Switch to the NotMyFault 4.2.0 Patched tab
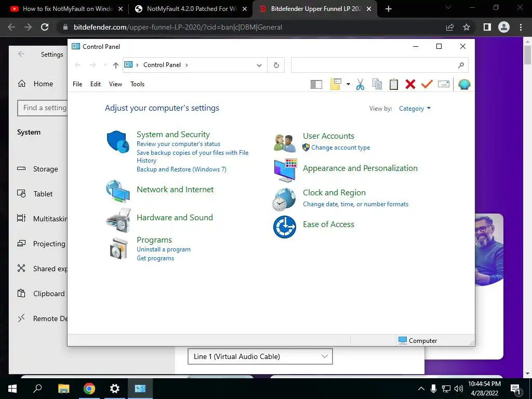This screenshot has width=532, height=399. click(191, 9)
